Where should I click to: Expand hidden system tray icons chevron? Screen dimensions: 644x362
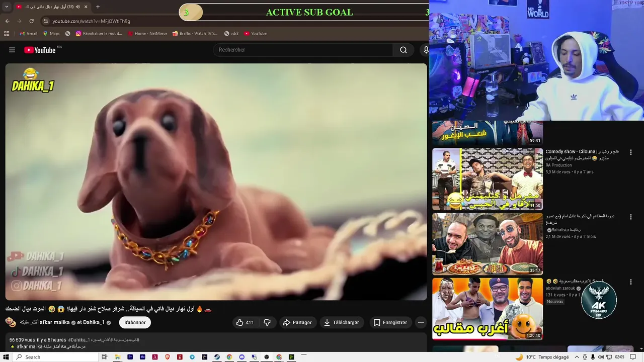coord(577,357)
